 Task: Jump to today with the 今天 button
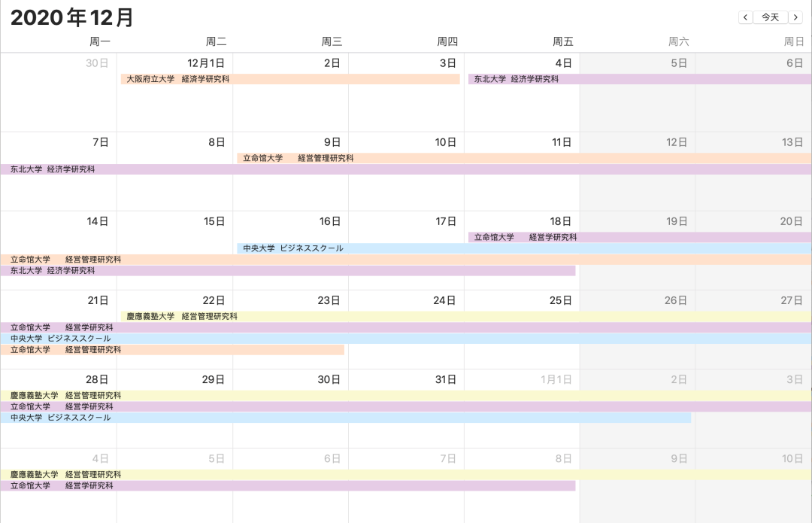(770, 17)
